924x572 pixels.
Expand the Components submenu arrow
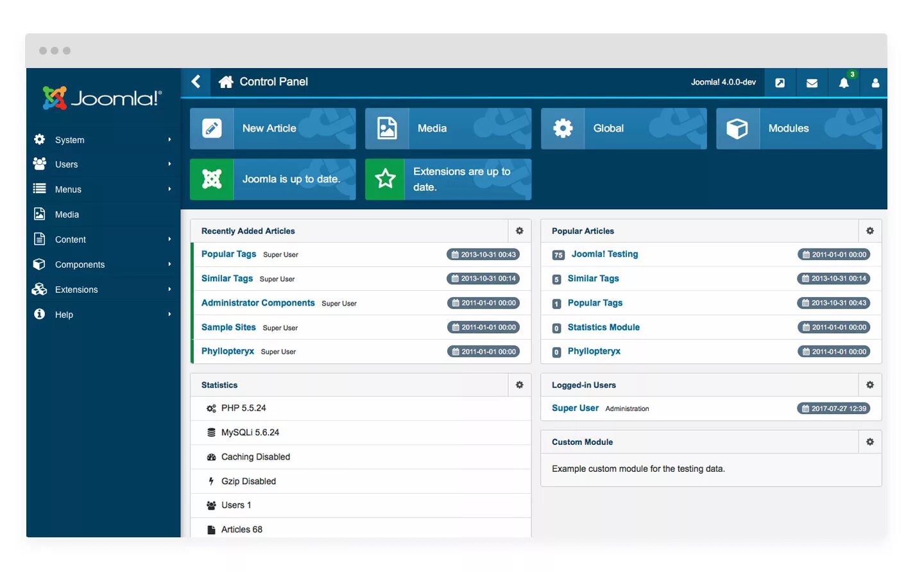(170, 264)
